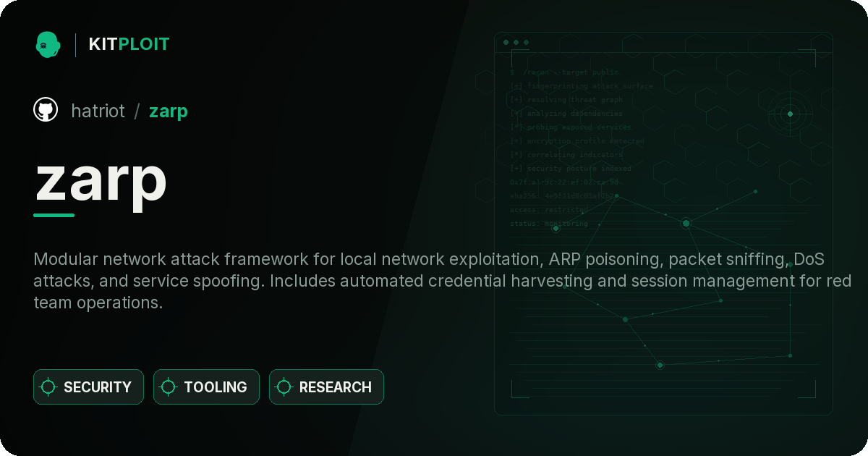Click the KitPloit helmet logo icon
868x456 pixels.
(x=48, y=44)
